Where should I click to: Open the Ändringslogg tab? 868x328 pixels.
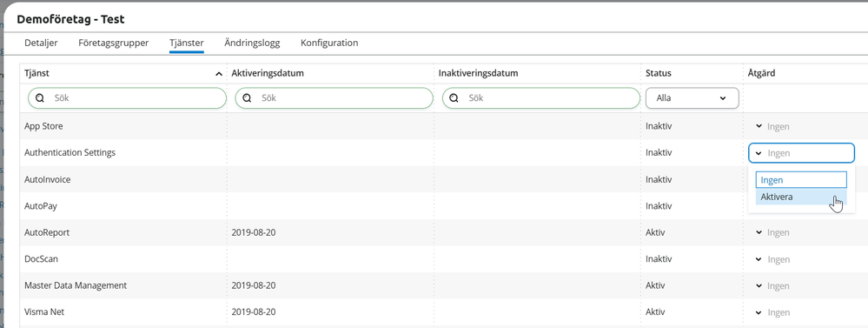click(x=252, y=43)
